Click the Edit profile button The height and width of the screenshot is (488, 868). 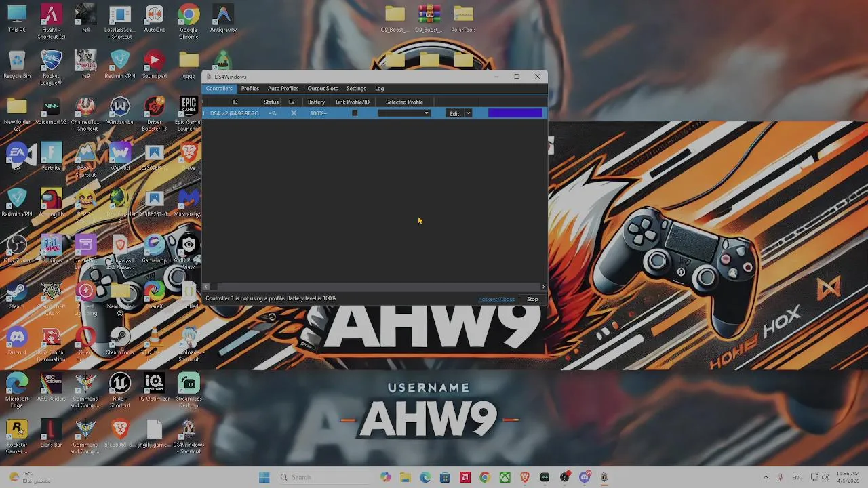(x=454, y=113)
